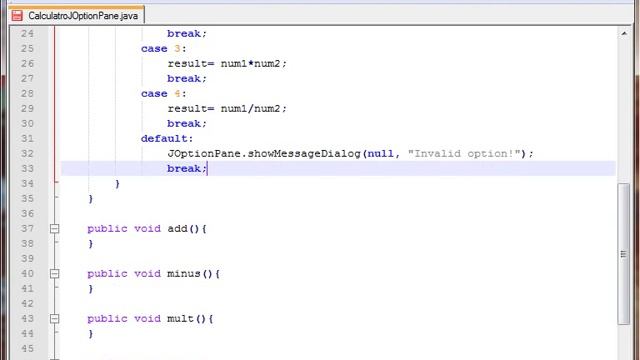Click the break; statement on line 27

[187, 79]
